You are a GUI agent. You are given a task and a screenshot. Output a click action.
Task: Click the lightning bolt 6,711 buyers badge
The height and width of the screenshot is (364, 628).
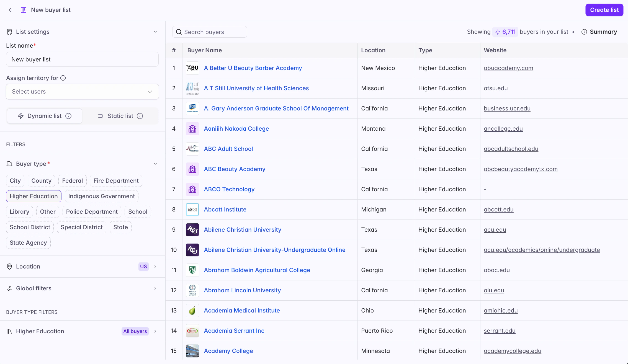click(x=505, y=32)
